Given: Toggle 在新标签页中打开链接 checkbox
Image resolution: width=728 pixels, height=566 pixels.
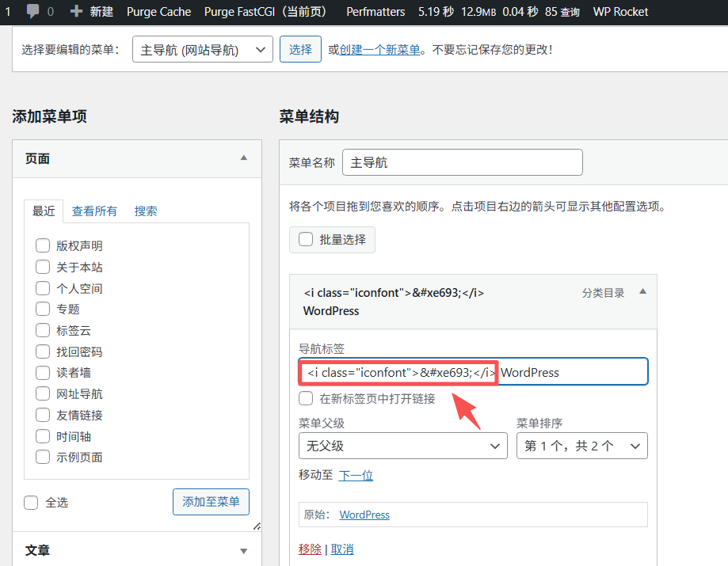Looking at the screenshot, I should pyautogui.click(x=306, y=398).
